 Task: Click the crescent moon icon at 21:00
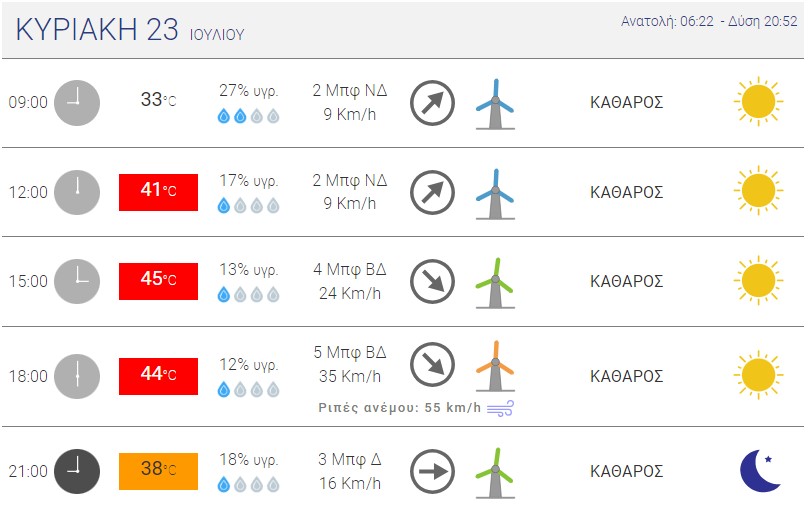click(x=759, y=471)
